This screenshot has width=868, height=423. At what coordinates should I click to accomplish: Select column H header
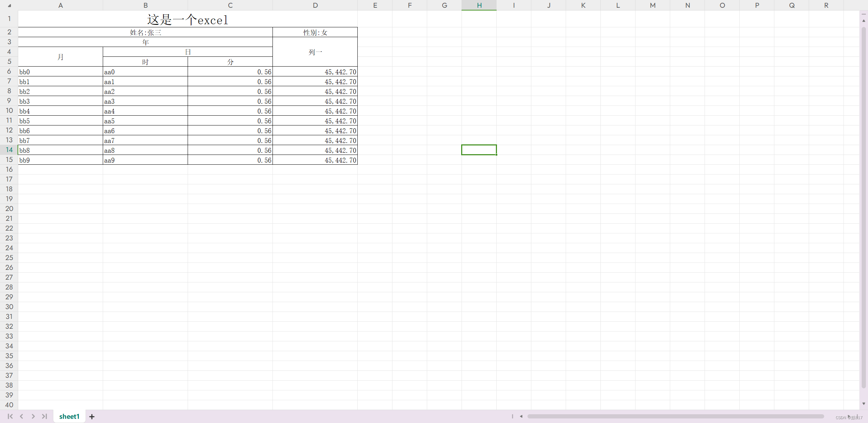coord(479,5)
